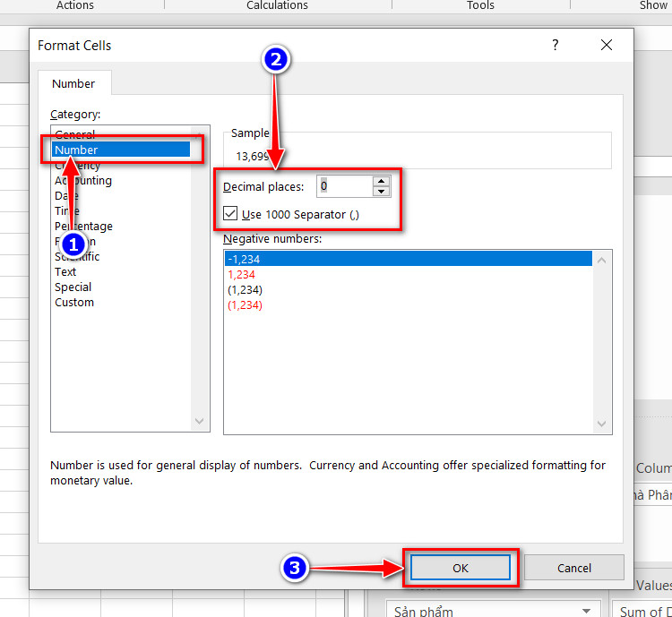Screen dimensions: 672x617
Task: Close the Format Cells dialog
Action: click(606, 45)
